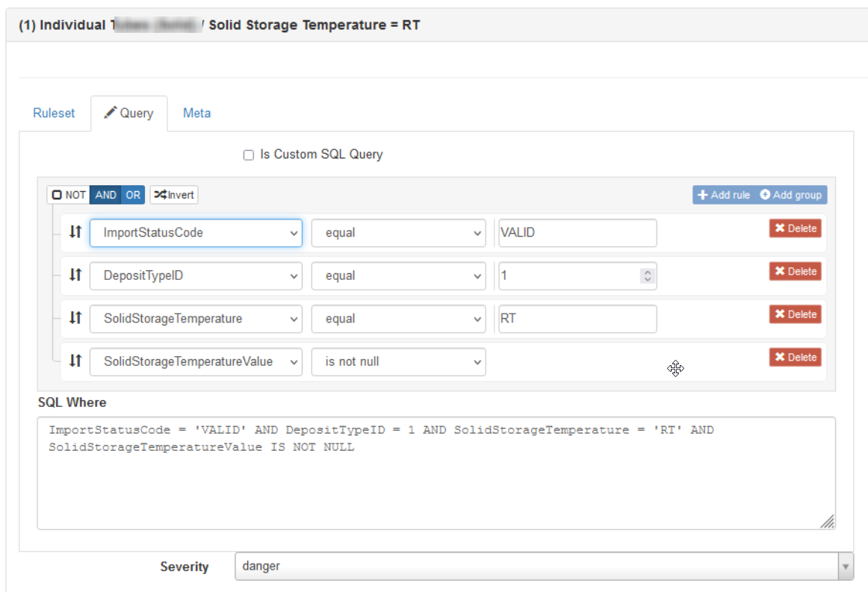This screenshot has height=592, width=868.
Task: Delete the ImportStatusCode rule
Action: (x=795, y=228)
